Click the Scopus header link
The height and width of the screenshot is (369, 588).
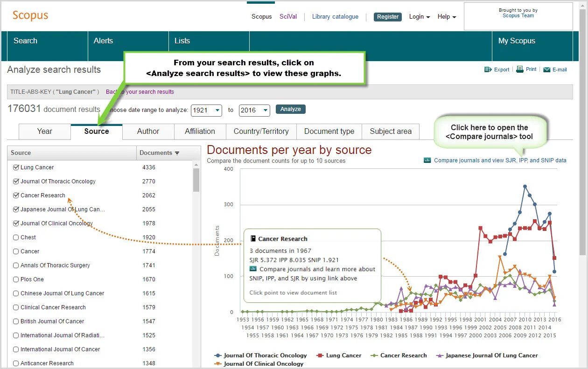tap(261, 17)
